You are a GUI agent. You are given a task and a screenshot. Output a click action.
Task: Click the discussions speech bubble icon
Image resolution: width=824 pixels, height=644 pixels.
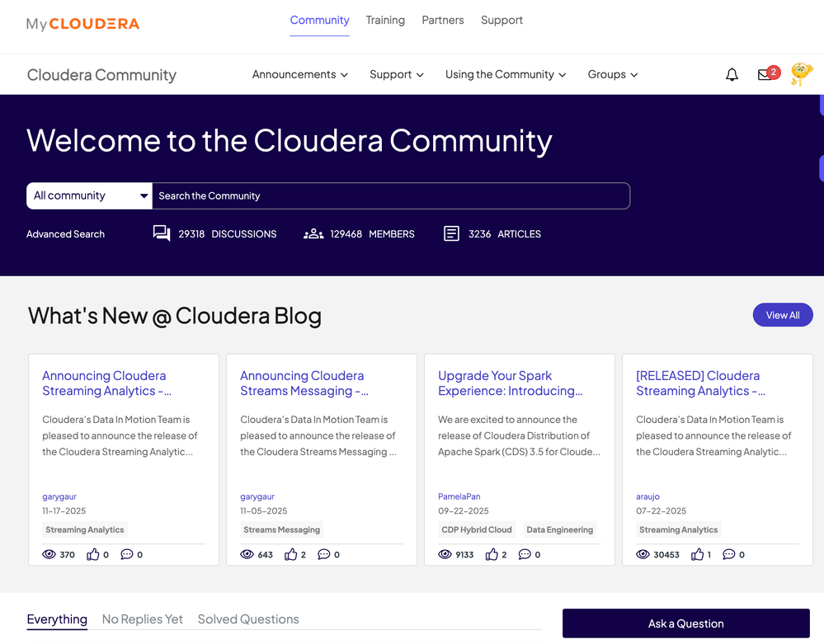(162, 233)
